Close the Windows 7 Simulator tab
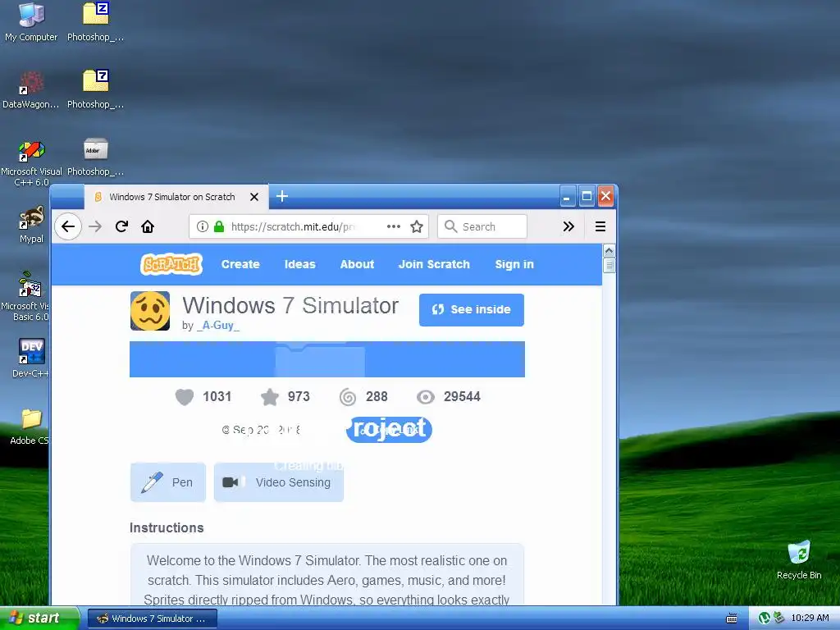The image size is (840, 630). [254, 197]
